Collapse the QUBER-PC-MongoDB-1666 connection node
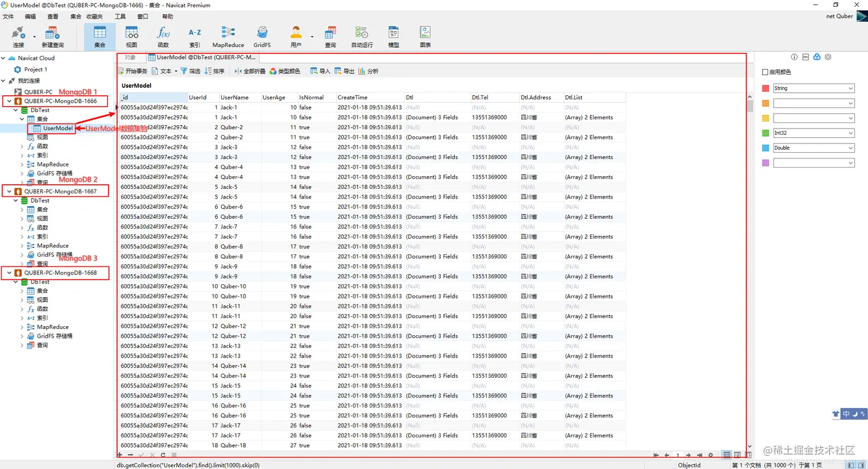This screenshot has width=868, height=469. [9, 101]
